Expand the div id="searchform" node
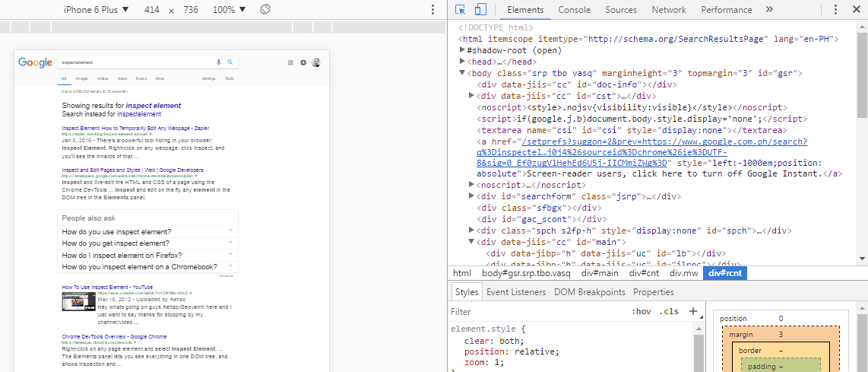868x372 pixels. (472, 196)
